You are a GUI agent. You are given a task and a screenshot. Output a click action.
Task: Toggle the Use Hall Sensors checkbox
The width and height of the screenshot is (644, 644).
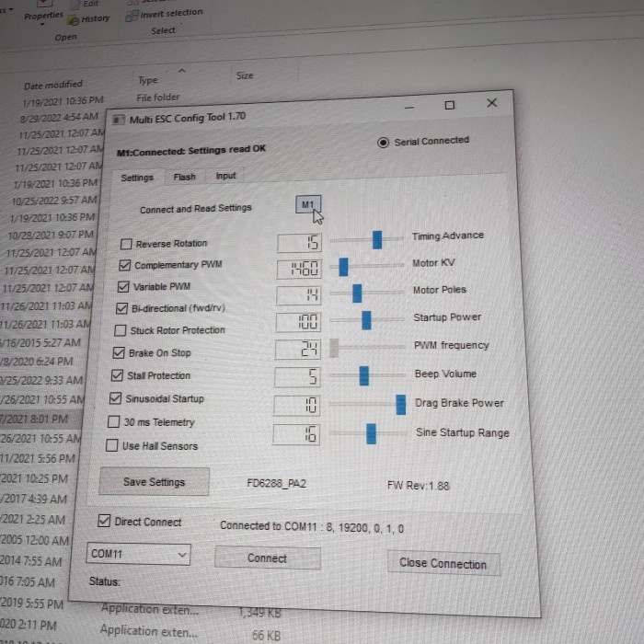[x=112, y=446]
